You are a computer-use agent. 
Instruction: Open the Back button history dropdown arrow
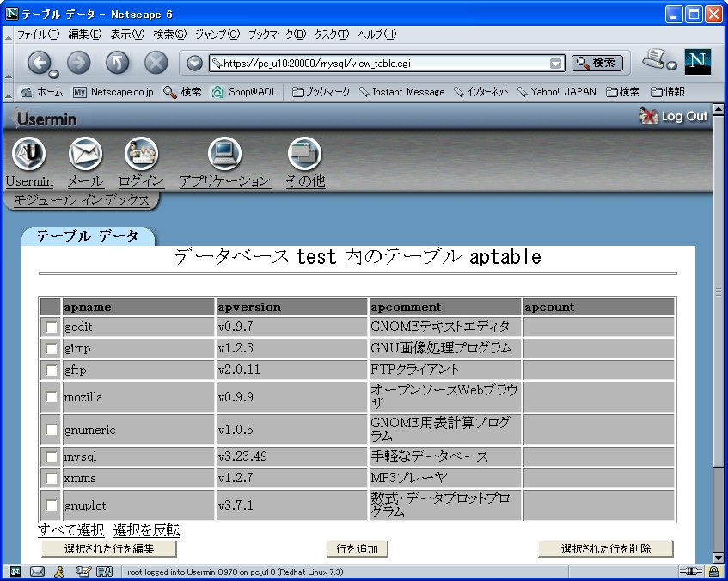[x=54, y=74]
